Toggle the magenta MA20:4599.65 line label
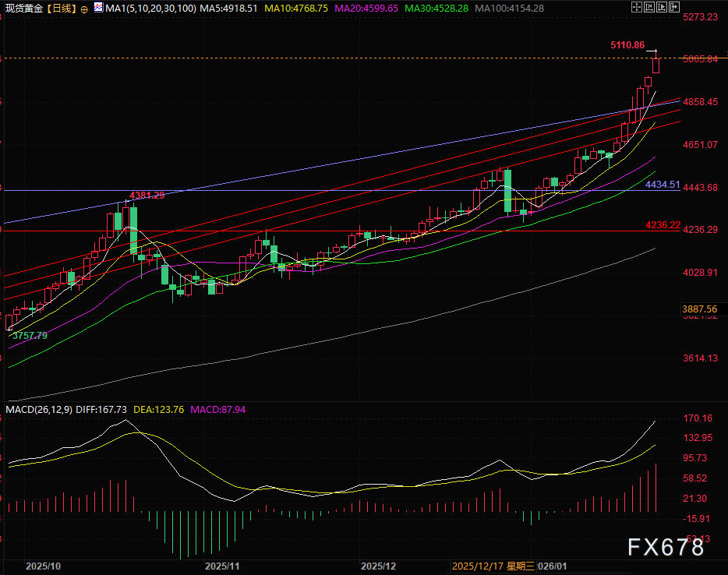Image resolution: width=728 pixels, height=575 pixels. pyautogui.click(x=366, y=8)
